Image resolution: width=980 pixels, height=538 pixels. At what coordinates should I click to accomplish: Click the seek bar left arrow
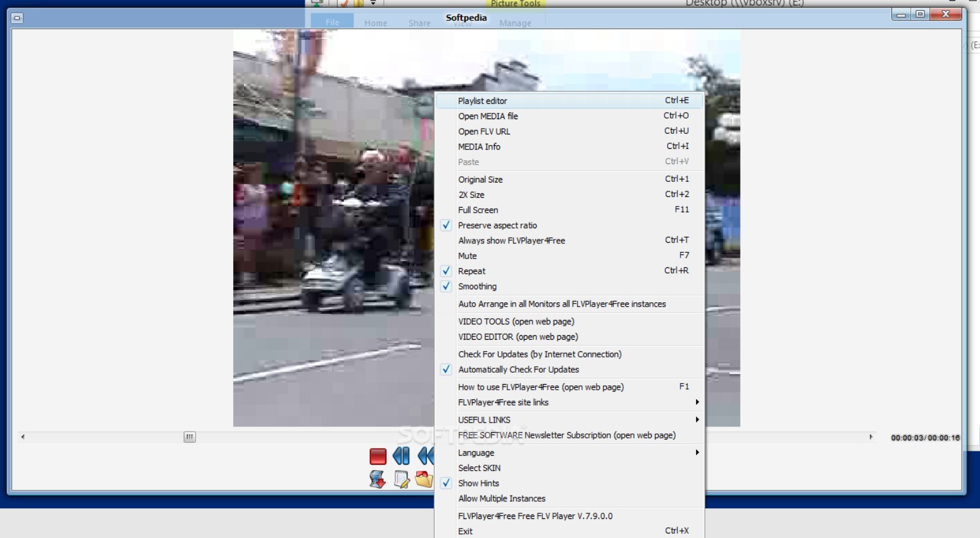23,437
